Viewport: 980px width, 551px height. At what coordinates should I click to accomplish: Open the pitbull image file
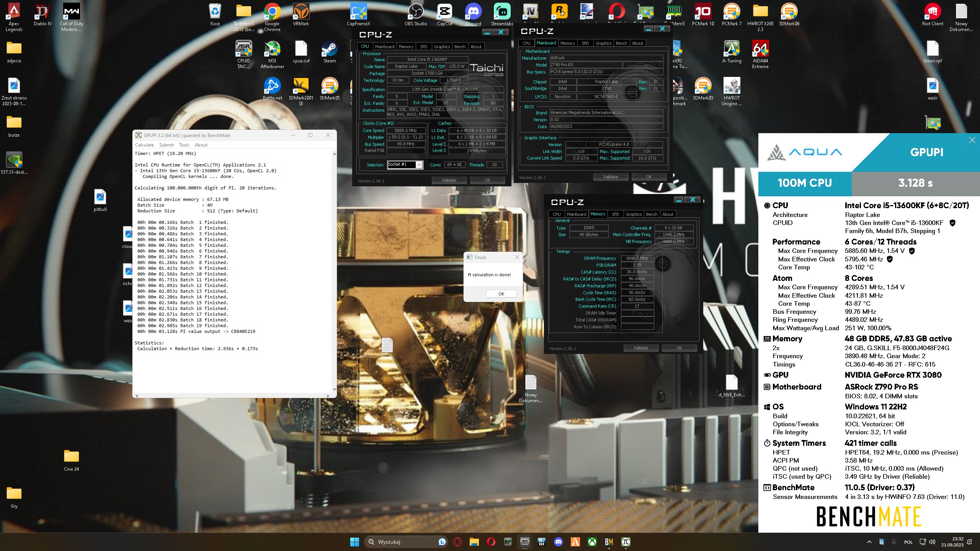point(100,201)
